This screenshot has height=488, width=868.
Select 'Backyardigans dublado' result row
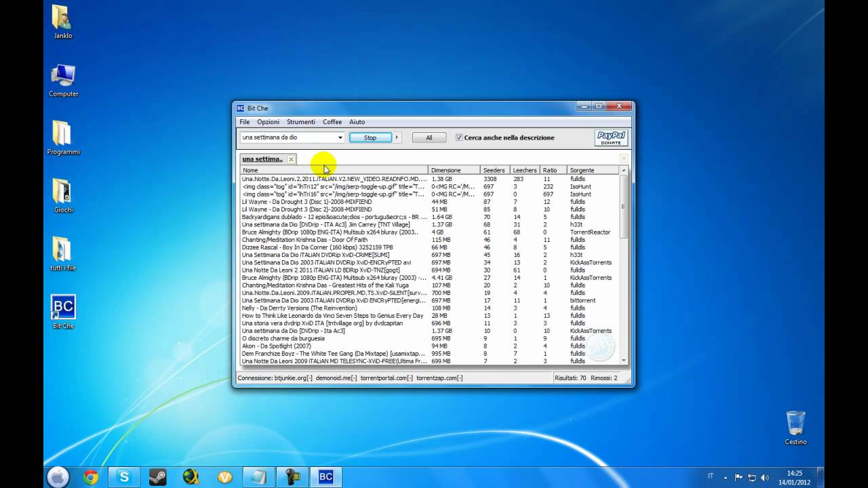click(x=431, y=217)
